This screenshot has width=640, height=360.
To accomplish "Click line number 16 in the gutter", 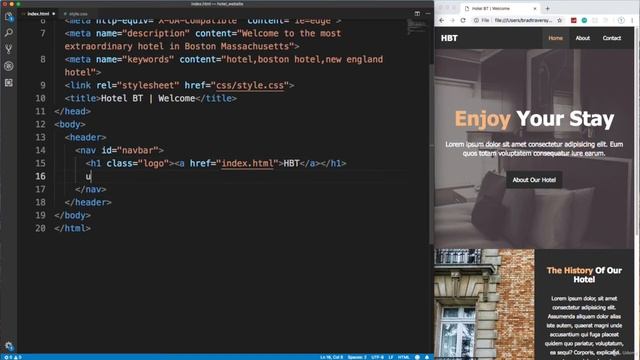I will (40, 176).
